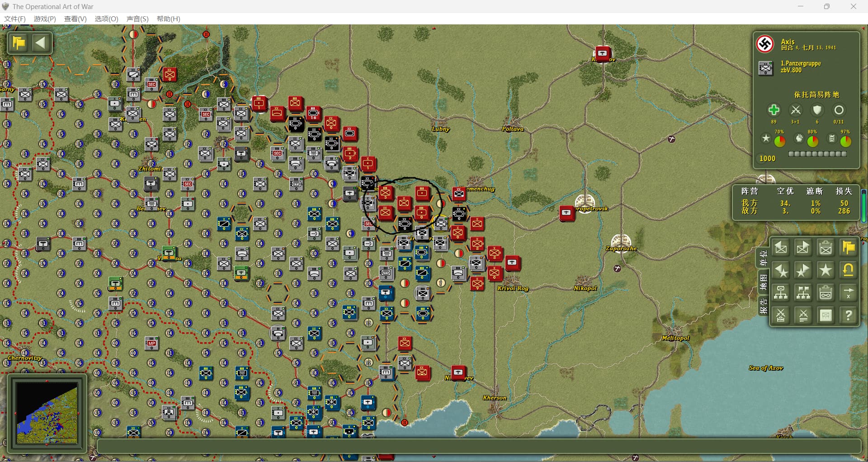Open the 选项(O) menu
The image size is (868, 462).
(x=106, y=19)
